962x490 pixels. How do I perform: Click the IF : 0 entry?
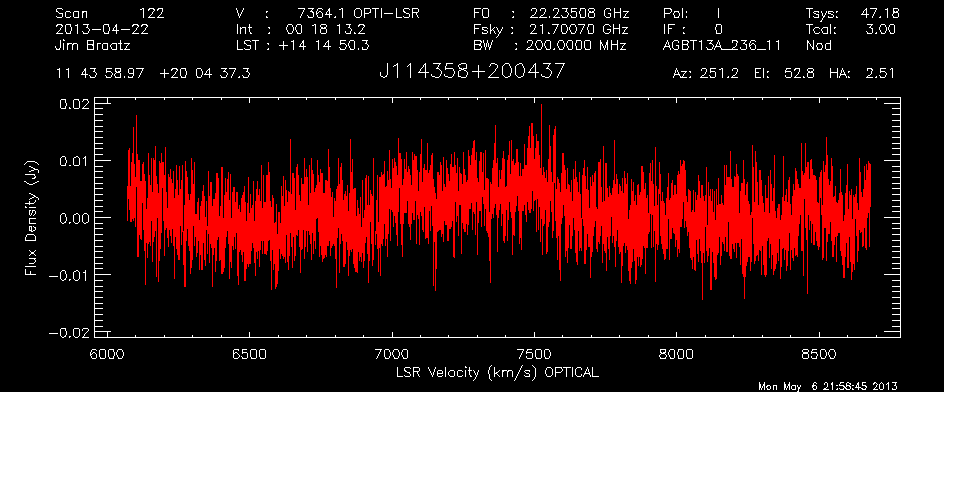click(x=693, y=29)
